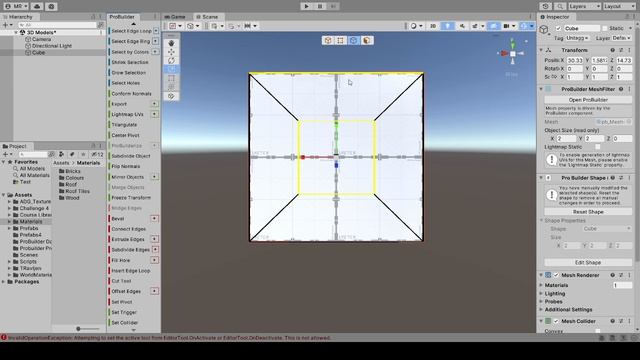This screenshot has height=360, width=640.
Task: Open Transform component preset icon
Action: pos(621,50)
